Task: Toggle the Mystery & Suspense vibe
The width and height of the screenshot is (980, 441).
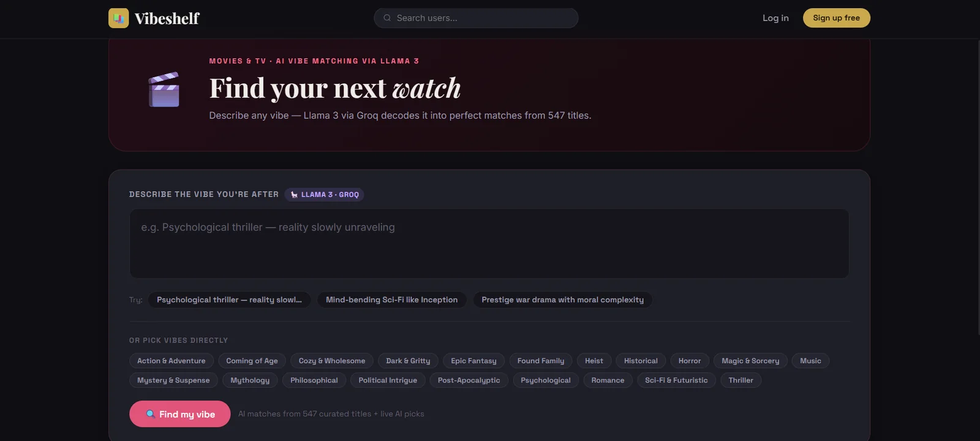Action: (173, 380)
